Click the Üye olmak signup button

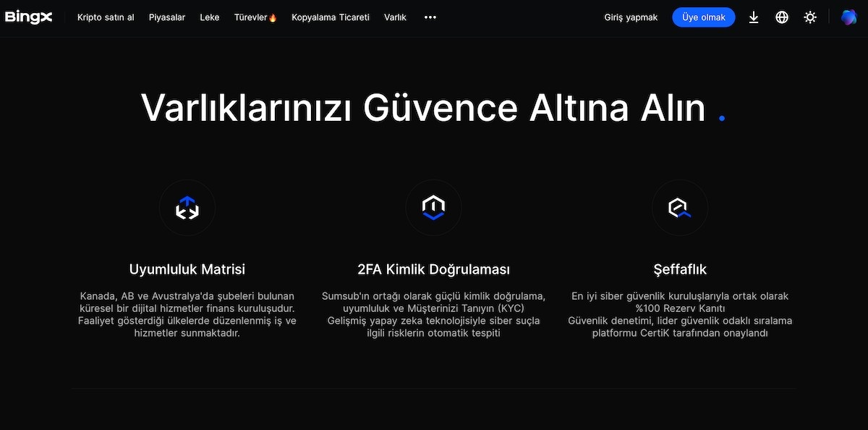click(x=703, y=17)
